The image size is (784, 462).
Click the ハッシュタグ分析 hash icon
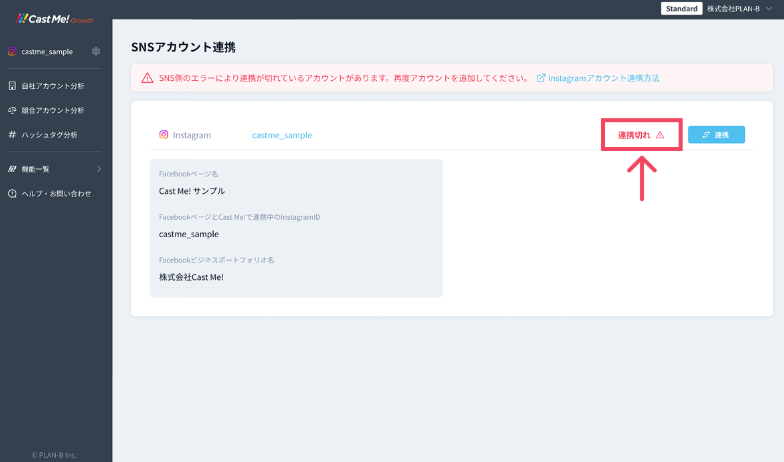click(x=12, y=134)
